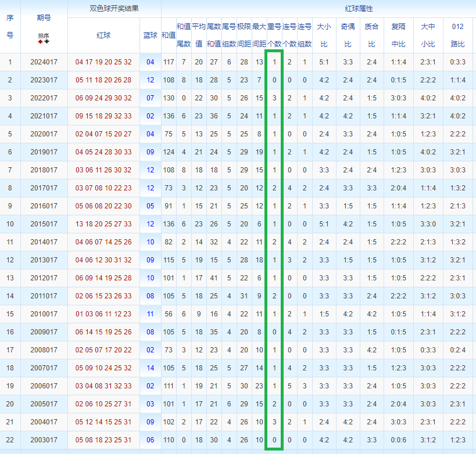Click blue ball 14 in issue 2007017
The image size is (476, 454).
[x=151, y=368]
